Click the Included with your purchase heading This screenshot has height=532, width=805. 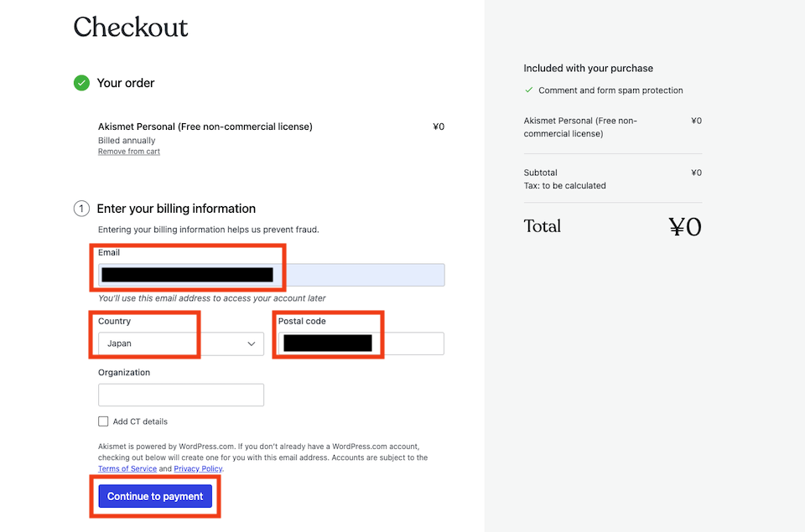[x=589, y=68]
